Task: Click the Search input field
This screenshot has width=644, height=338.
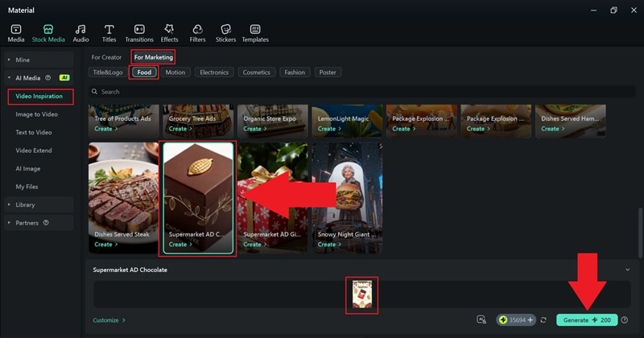Action: coord(361,92)
